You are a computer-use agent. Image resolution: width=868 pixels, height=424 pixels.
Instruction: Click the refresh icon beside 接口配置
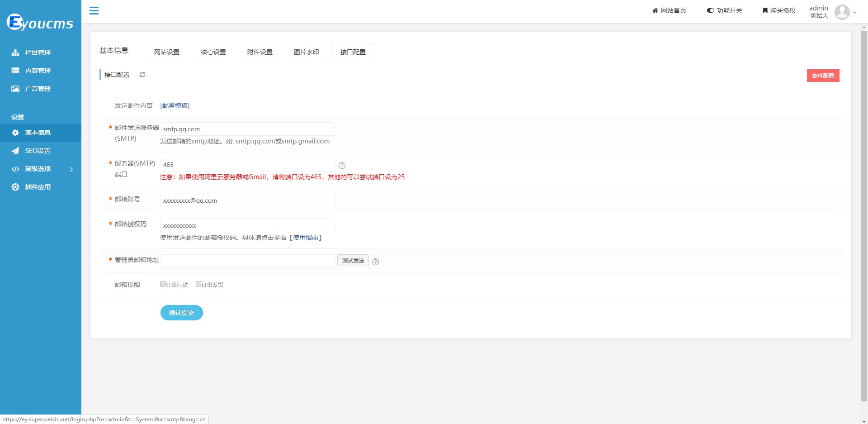coord(142,75)
